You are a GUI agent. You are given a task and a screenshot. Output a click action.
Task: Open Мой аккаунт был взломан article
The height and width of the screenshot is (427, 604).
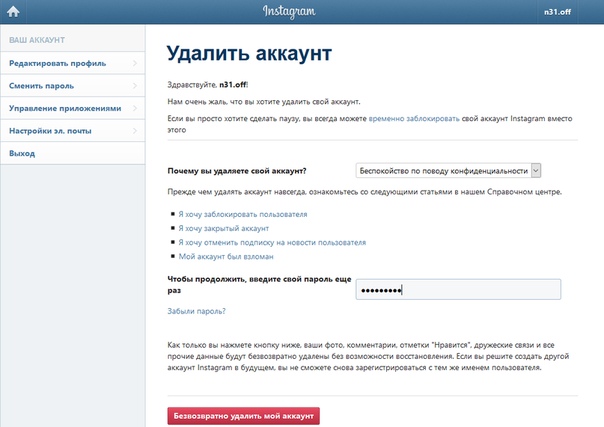(226, 256)
